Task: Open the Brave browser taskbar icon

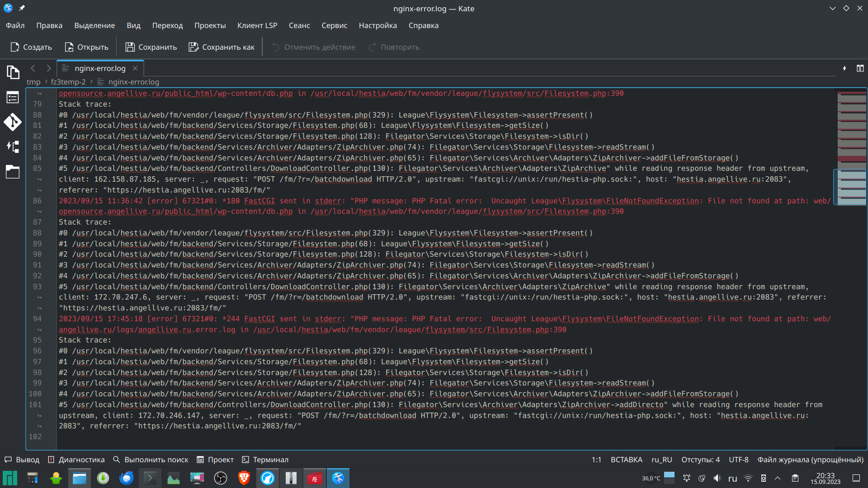Action: pos(244,478)
